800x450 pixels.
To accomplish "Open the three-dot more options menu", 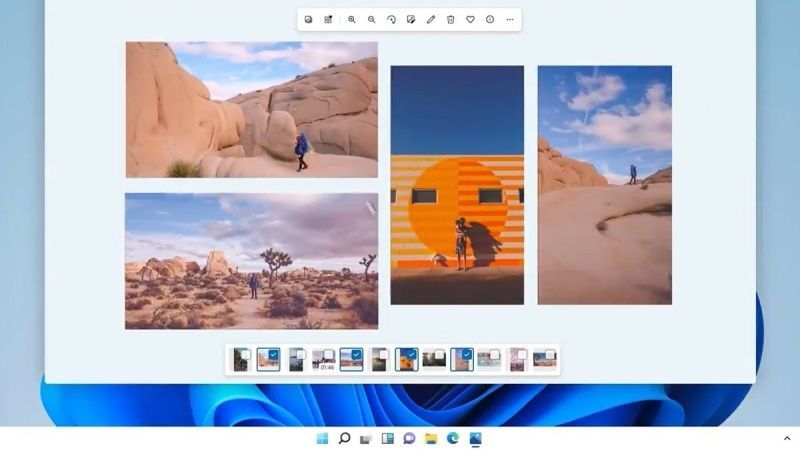I will click(510, 19).
